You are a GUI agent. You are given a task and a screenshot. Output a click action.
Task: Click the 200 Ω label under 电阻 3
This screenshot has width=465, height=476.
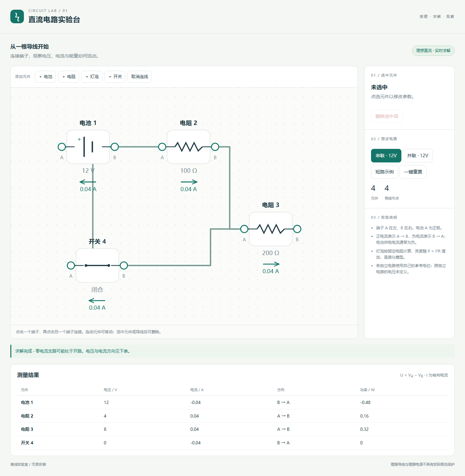(x=271, y=253)
